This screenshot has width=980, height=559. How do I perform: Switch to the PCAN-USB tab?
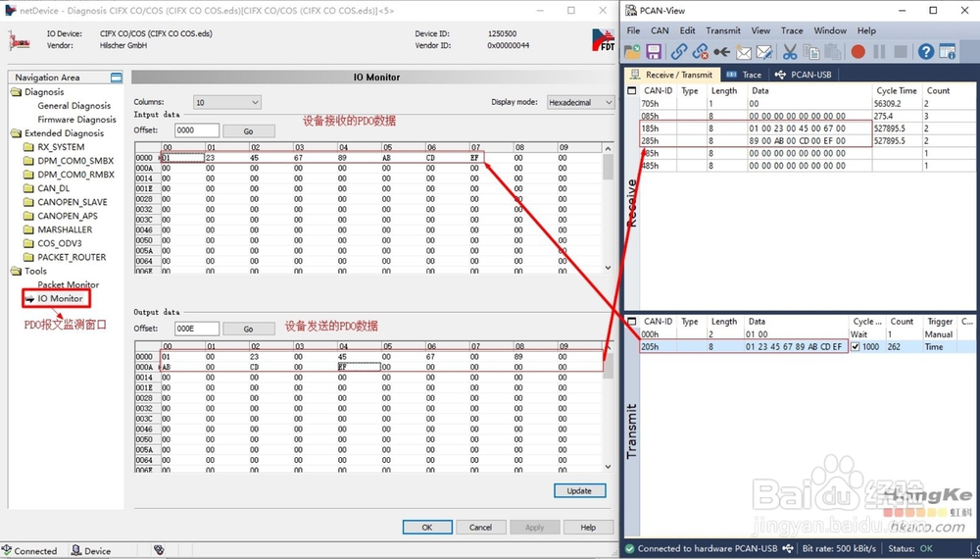pyautogui.click(x=804, y=75)
